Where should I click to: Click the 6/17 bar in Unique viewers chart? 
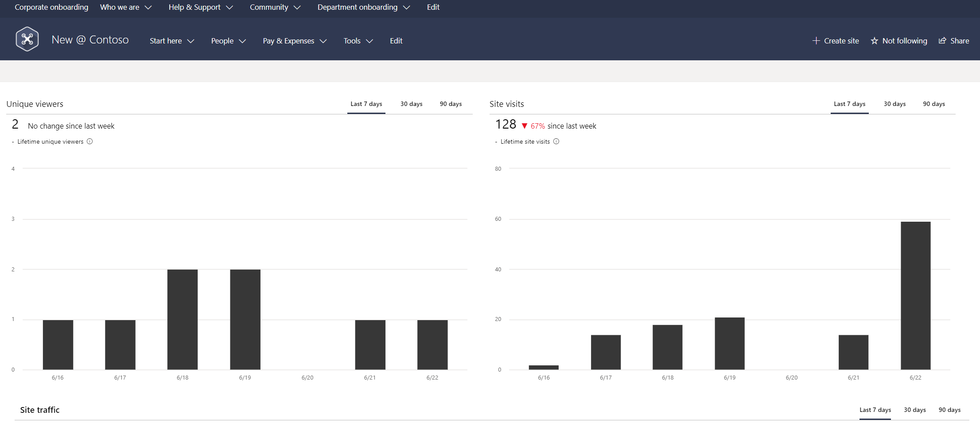120,345
